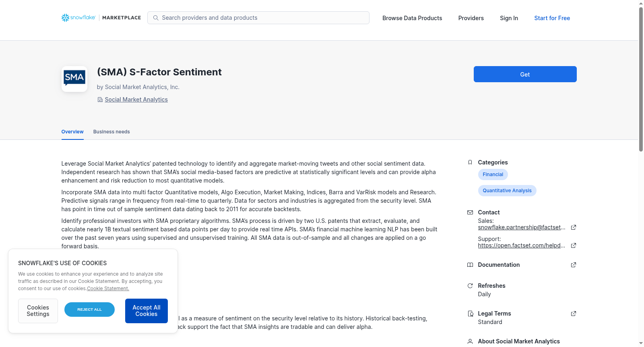Select the Overview tab
The width and height of the screenshot is (644, 347).
72,132
